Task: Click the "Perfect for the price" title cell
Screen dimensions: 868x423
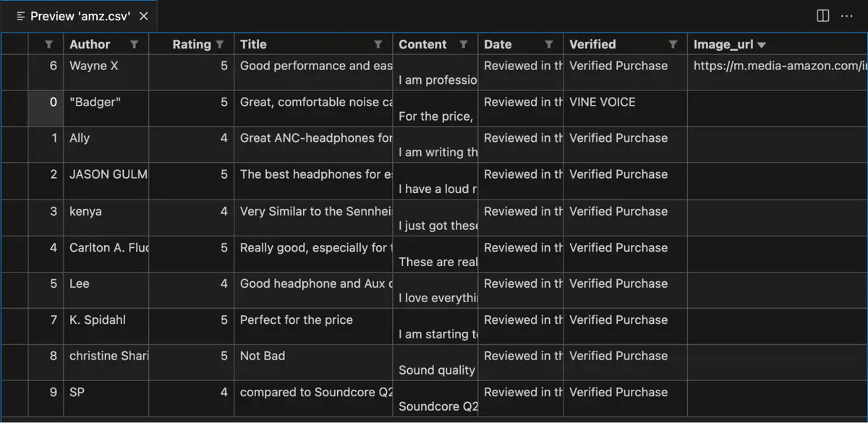Action: pyautogui.click(x=297, y=320)
